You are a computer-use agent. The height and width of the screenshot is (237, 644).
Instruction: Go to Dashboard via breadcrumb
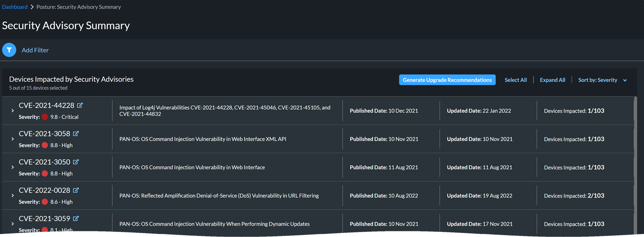(x=15, y=7)
